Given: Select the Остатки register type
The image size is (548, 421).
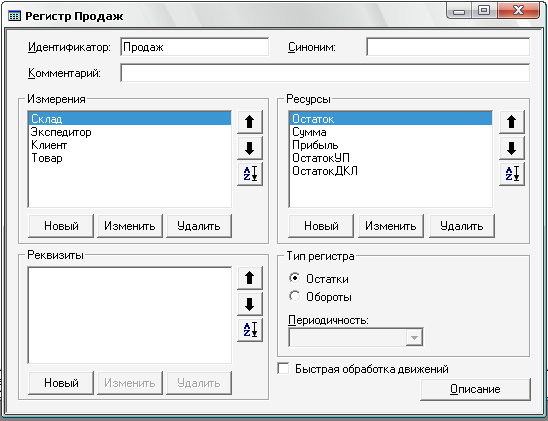Looking at the screenshot, I should pos(295,278).
